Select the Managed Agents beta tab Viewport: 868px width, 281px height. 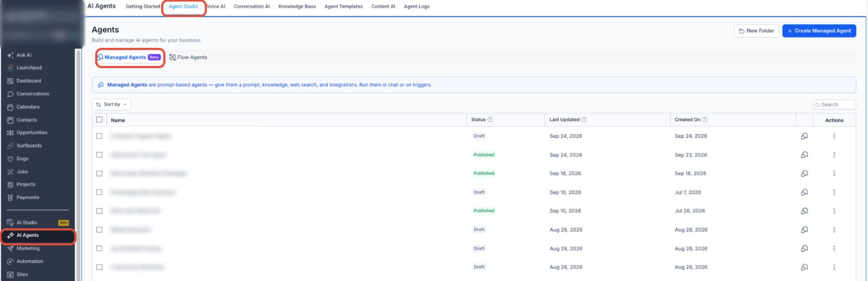tap(129, 58)
